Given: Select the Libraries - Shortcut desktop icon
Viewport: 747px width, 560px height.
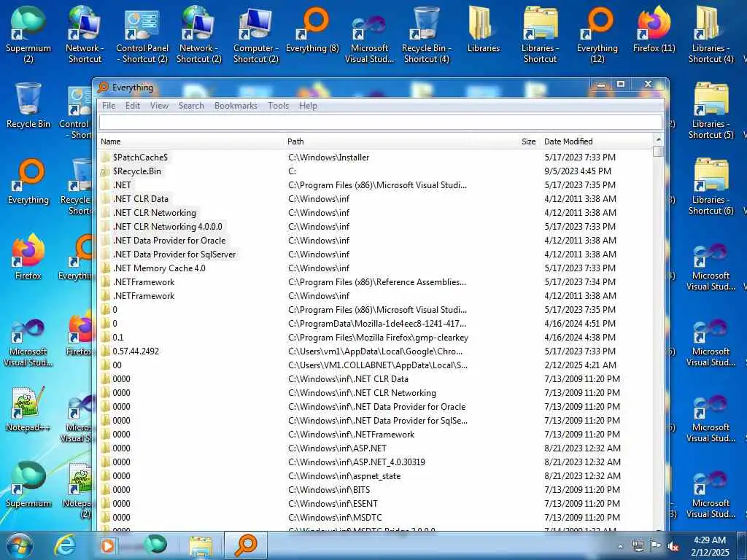Looking at the screenshot, I should click(540, 34).
